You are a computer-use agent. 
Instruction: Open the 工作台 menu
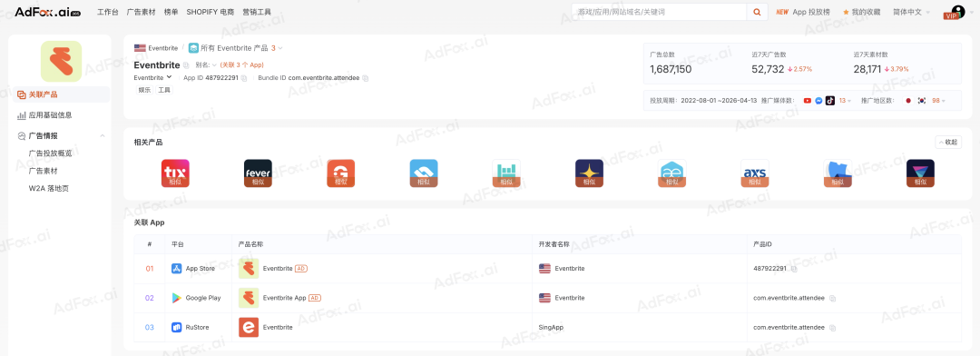(108, 12)
